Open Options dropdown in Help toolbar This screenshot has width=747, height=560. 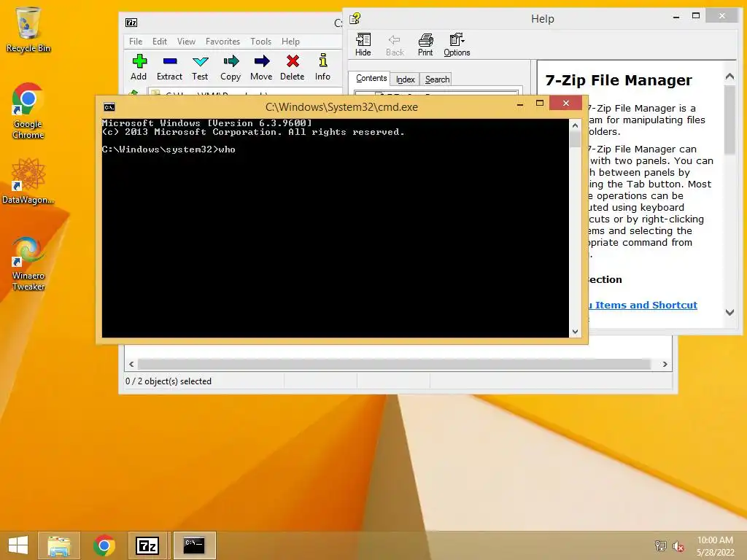pos(457,44)
